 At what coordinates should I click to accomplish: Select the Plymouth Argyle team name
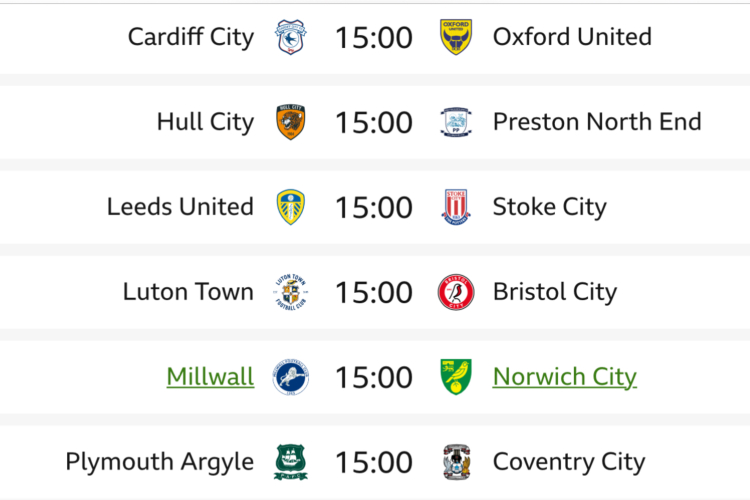[159, 462]
